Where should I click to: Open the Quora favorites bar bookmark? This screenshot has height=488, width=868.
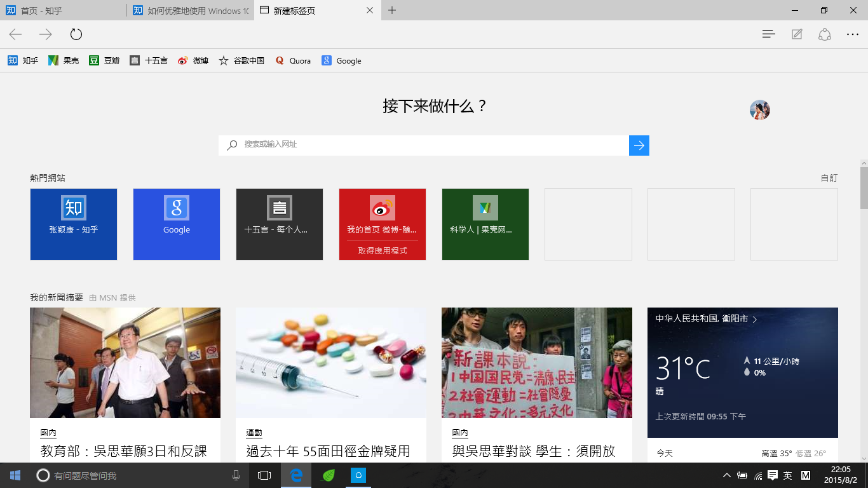coord(293,61)
